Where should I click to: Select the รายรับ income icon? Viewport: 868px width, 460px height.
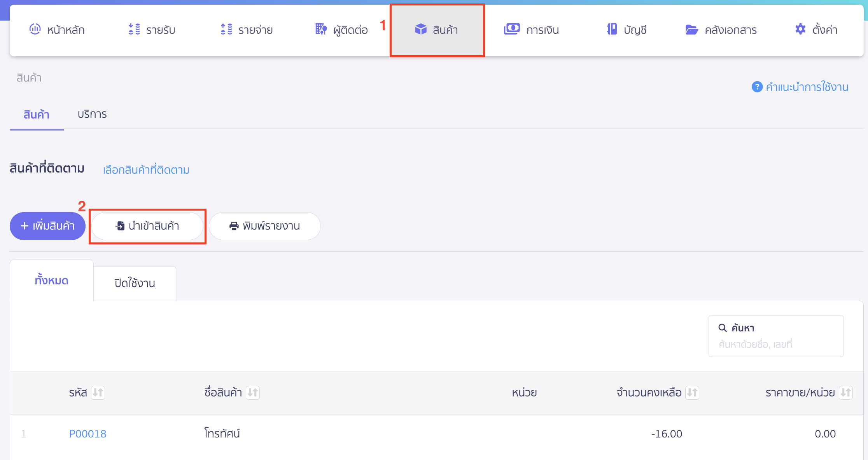click(x=134, y=29)
